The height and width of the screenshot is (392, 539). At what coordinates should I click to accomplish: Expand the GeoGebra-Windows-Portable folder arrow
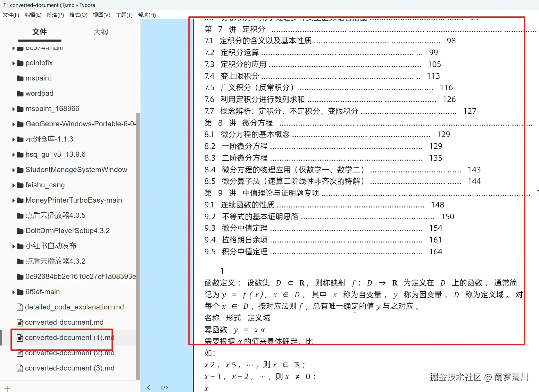coord(14,124)
